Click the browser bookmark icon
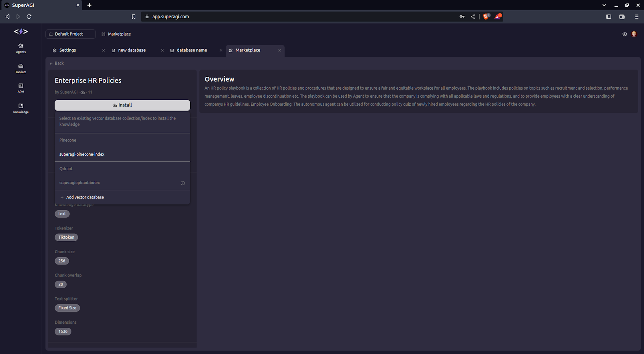Viewport: 644px width, 354px height. click(x=134, y=17)
